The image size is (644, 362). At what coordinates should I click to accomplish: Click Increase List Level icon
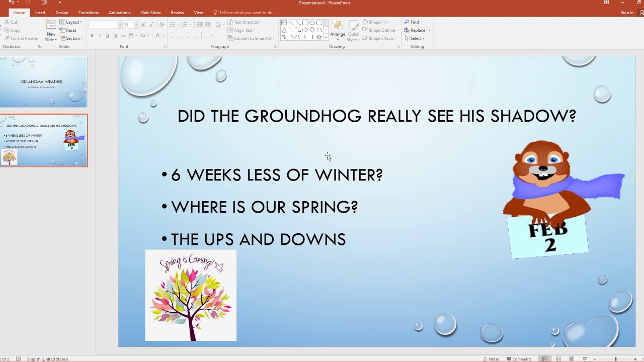coord(207,25)
